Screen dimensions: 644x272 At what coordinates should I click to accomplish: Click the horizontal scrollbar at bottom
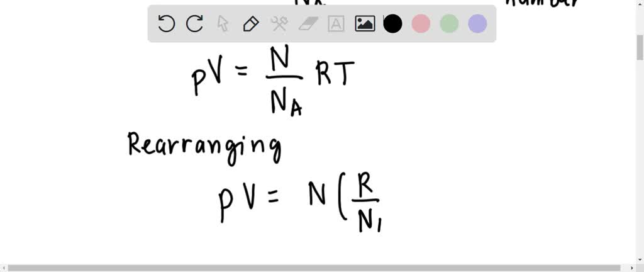pyautogui.click(x=314, y=268)
